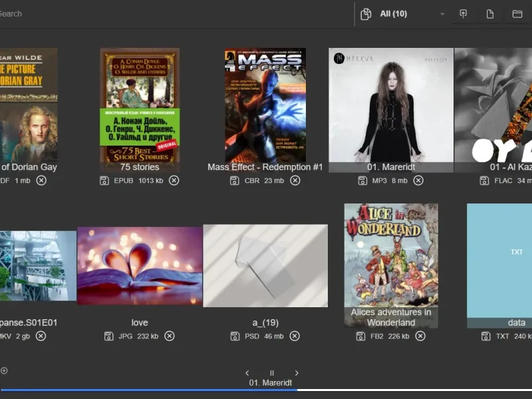Remove Mass Effect - Redemption #1 item
The width and height of the screenshot is (532, 399).
(x=295, y=180)
